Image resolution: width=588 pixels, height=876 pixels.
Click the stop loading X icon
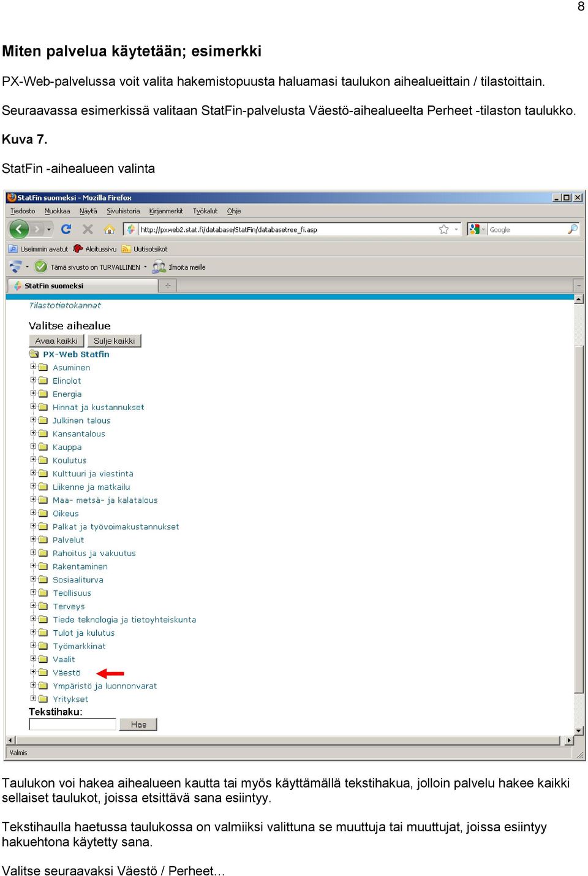point(88,229)
